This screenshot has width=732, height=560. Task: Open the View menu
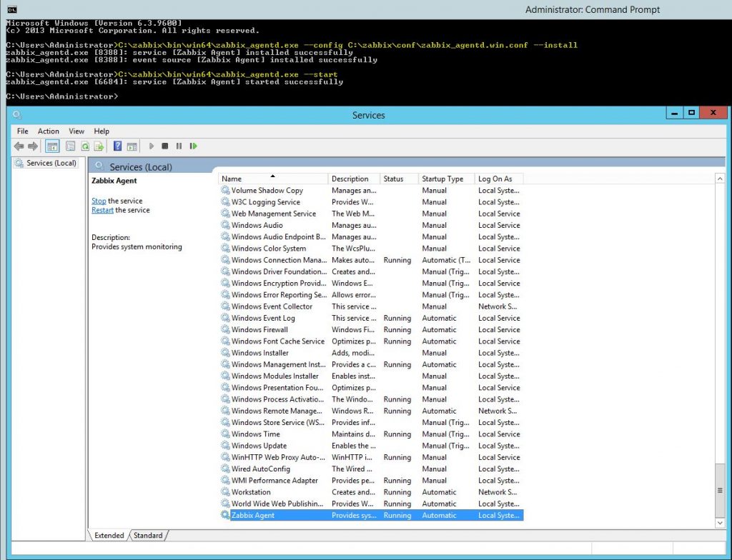76,131
